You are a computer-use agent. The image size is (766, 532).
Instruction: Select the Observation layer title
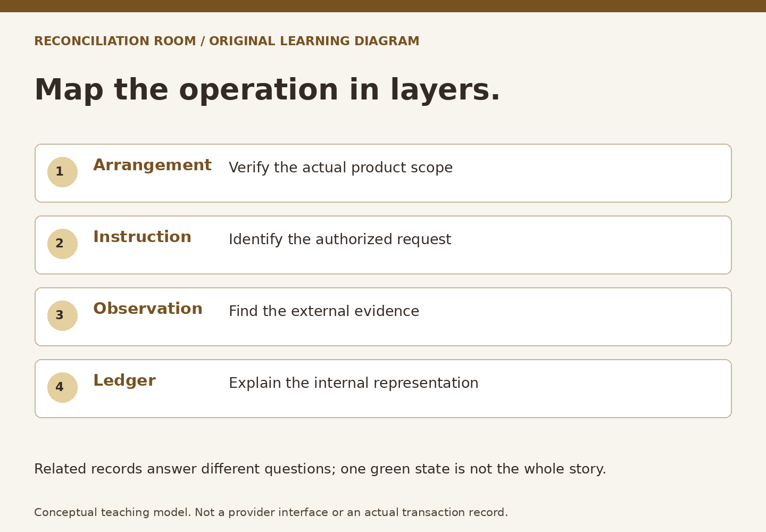(148, 309)
